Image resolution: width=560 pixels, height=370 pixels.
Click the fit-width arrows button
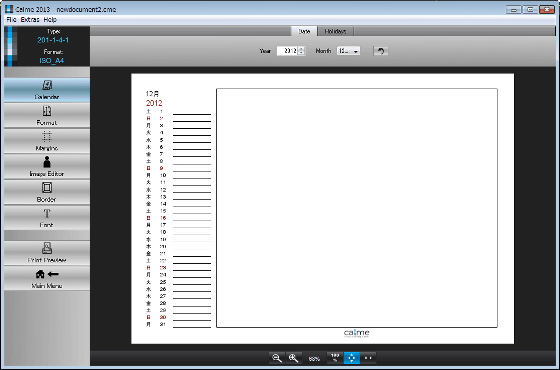368,358
